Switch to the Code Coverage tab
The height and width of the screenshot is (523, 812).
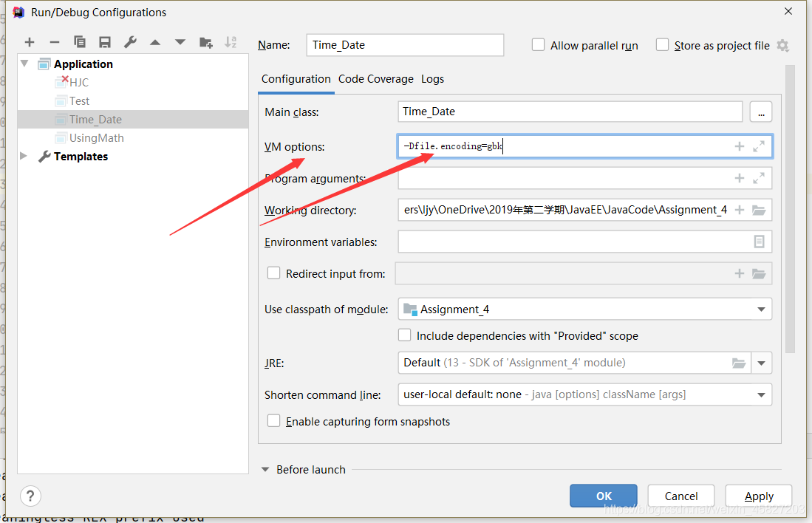[x=376, y=79]
